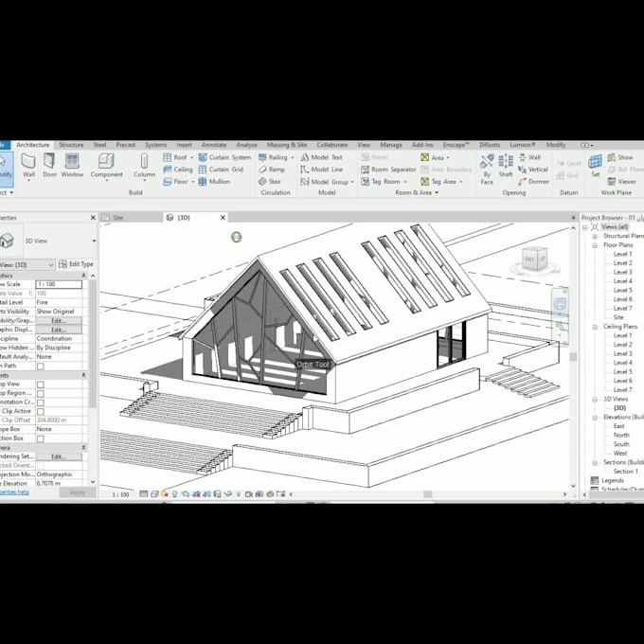This screenshot has width=644, height=644.
Task: Select the Model Group tool
Action: click(x=324, y=182)
